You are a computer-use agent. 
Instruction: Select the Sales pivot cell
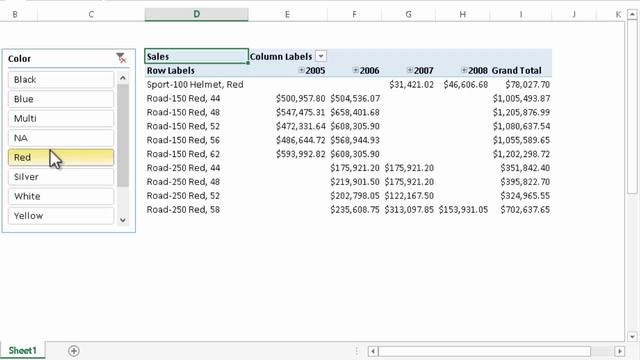click(196, 56)
